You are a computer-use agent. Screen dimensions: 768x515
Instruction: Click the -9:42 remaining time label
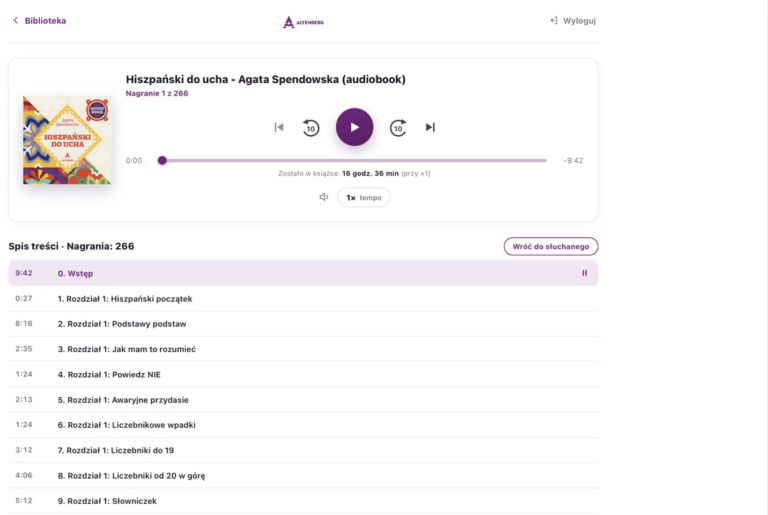click(x=573, y=160)
